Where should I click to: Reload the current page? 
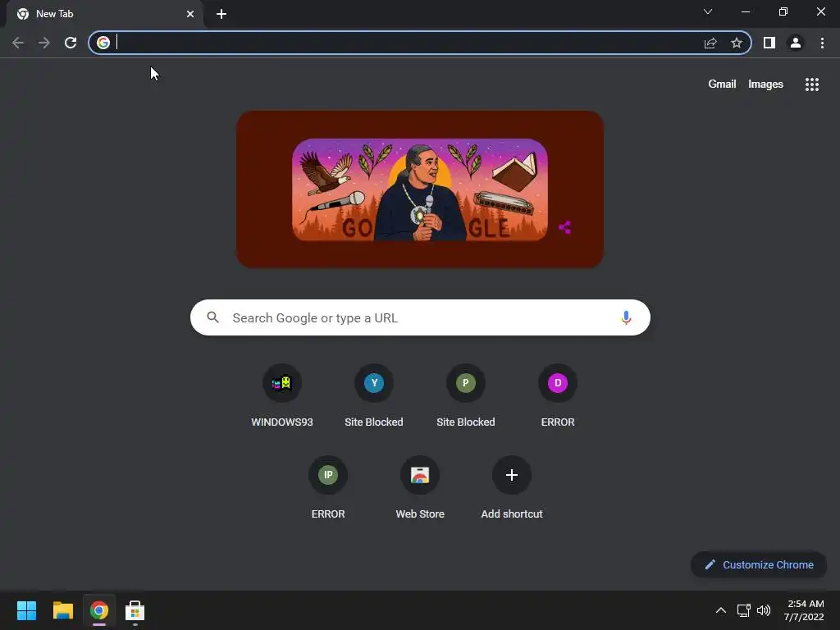point(71,43)
